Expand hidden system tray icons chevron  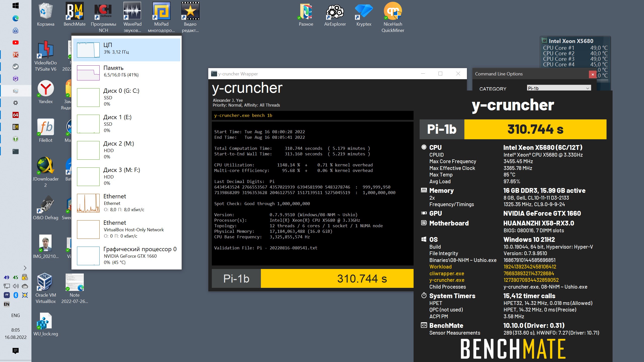point(25,268)
